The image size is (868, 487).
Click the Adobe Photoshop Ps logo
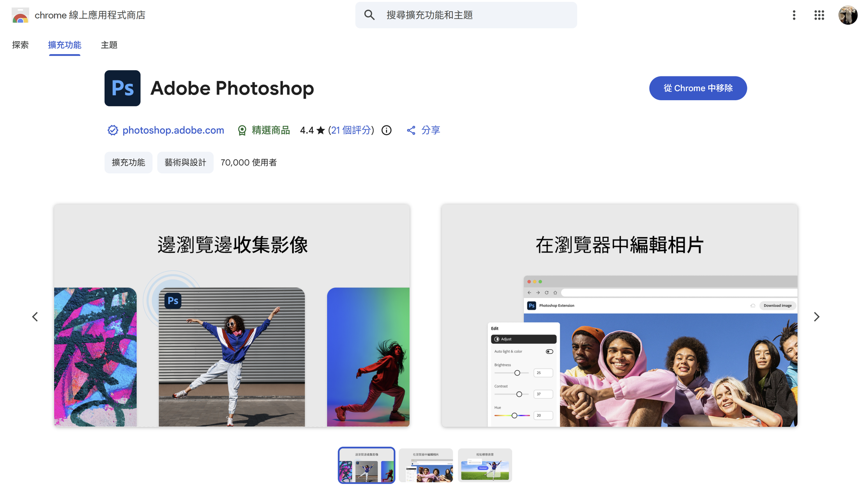pyautogui.click(x=122, y=88)
